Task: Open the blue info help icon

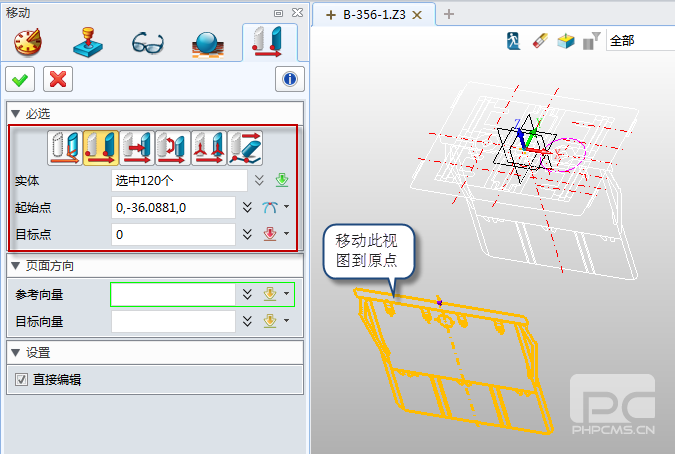Action: 289,79
